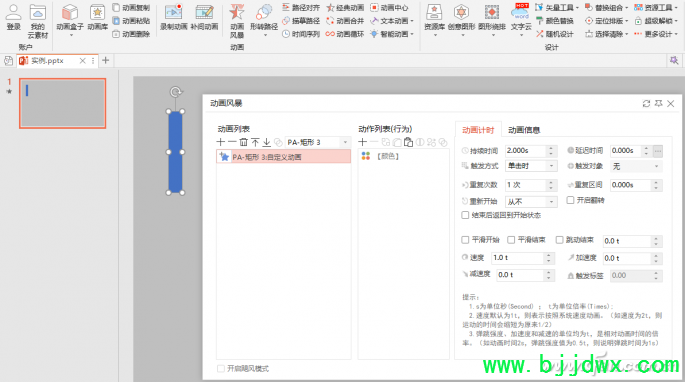The image size is (685, 382).
Task: Check 结束后返回到开始状态
Action: point(465,215)
